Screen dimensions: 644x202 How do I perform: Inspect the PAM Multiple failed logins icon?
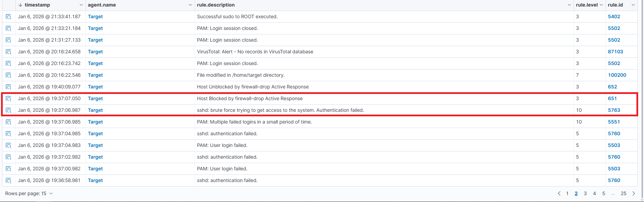[9, 122]
